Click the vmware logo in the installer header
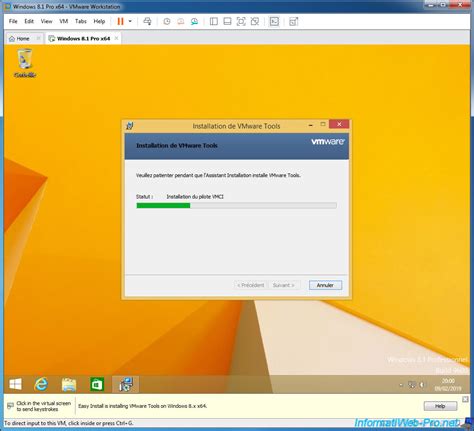474x431 pixels. 328,142
